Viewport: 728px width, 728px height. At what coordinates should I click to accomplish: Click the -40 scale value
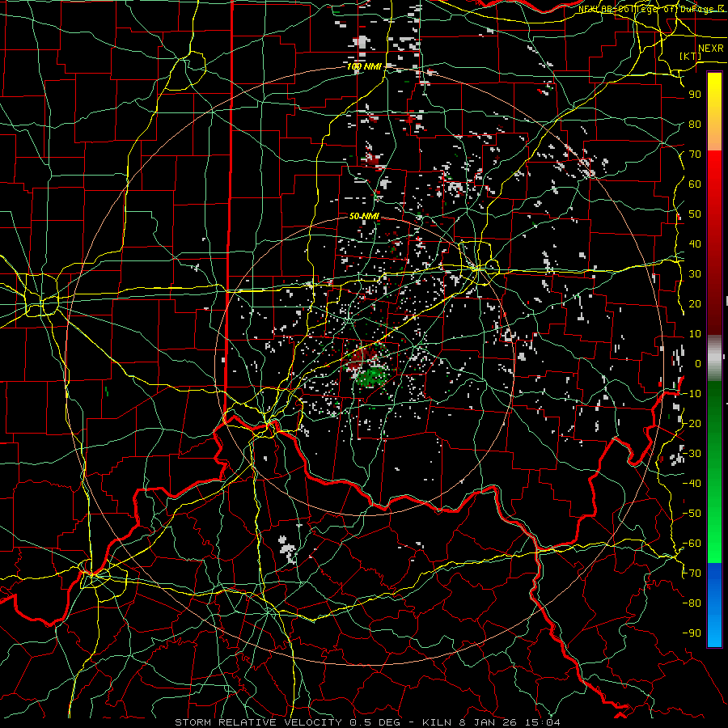(x=692, y=484)
